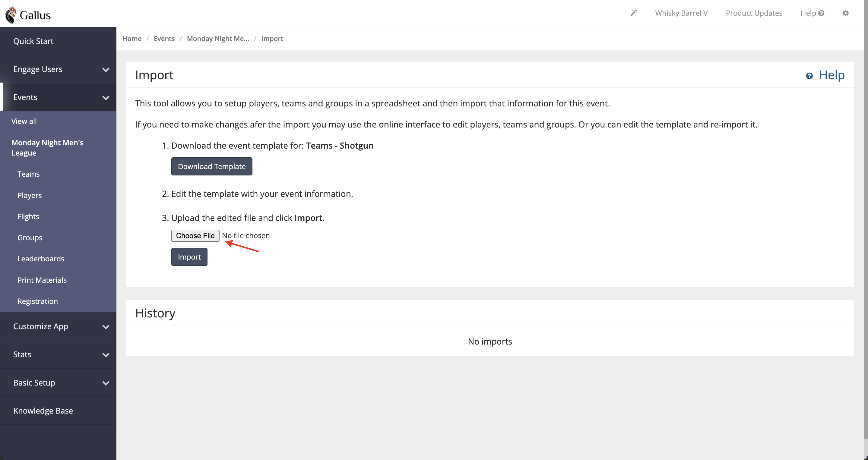Viewport: 868px width, 460px height.
Task: Open the Leaderboards sidebar item
Action: tap(41, 259)
